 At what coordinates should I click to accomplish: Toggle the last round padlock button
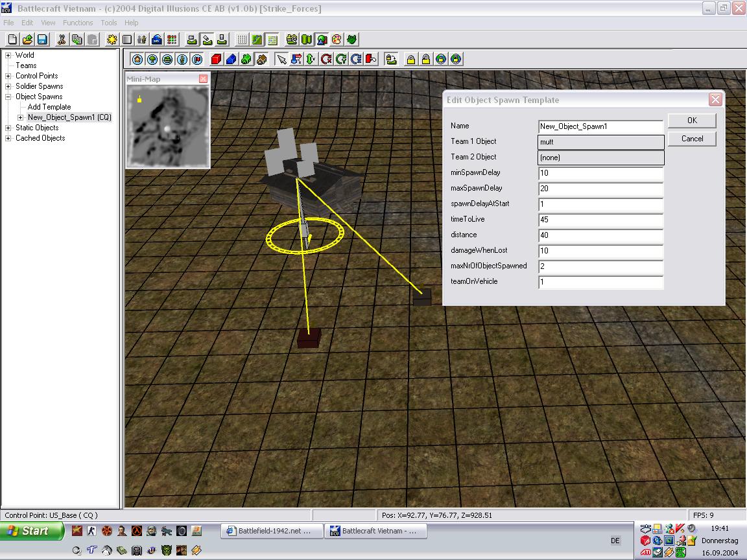pos(456,59)
